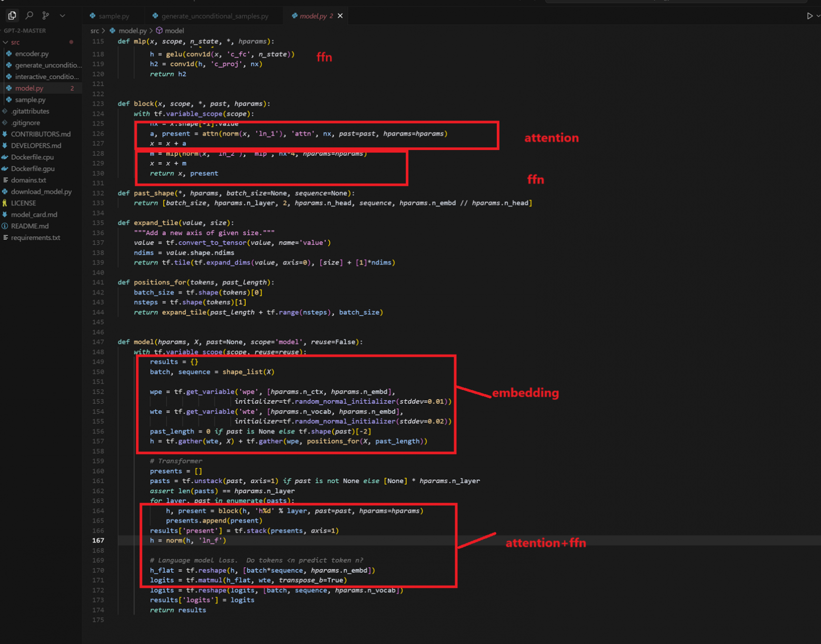This screenshot has width=821, height=644.
Task: Expand additional views chevron in activity bar
Action: 63,16
